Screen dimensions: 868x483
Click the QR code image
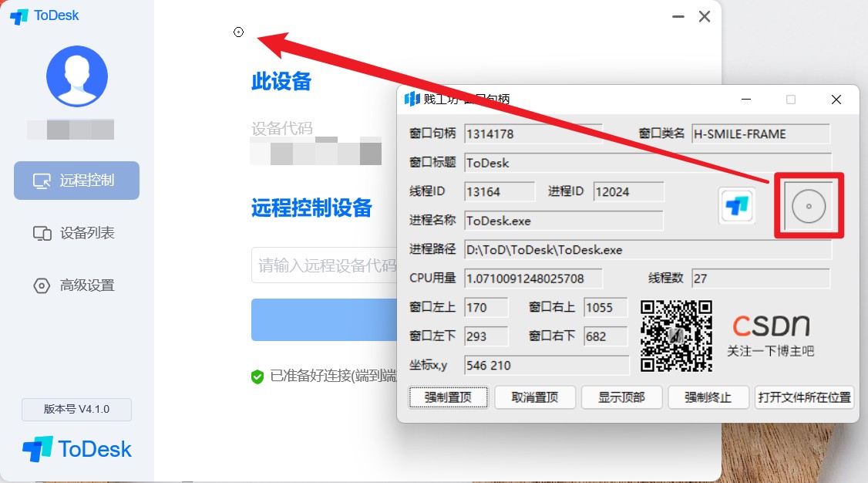677,336
